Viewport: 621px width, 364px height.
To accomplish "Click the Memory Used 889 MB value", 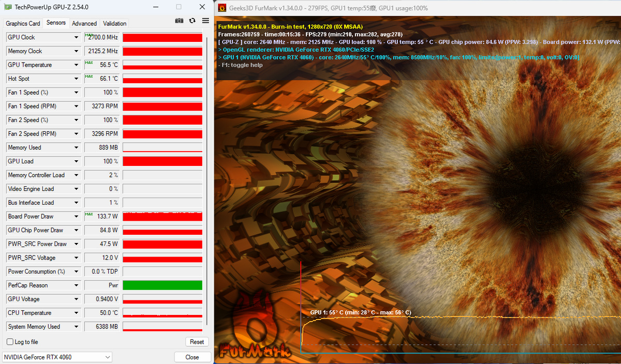I will [102, 147].
